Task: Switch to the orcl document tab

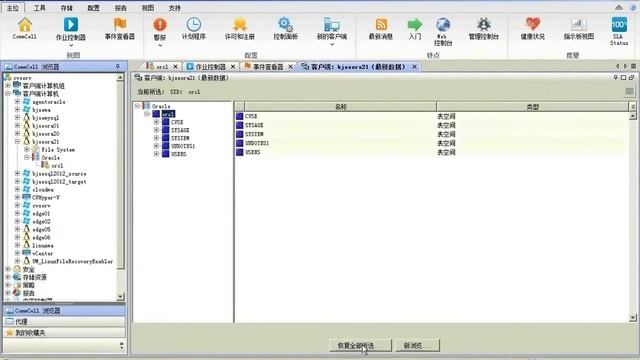Action: [x=162, y=66]
